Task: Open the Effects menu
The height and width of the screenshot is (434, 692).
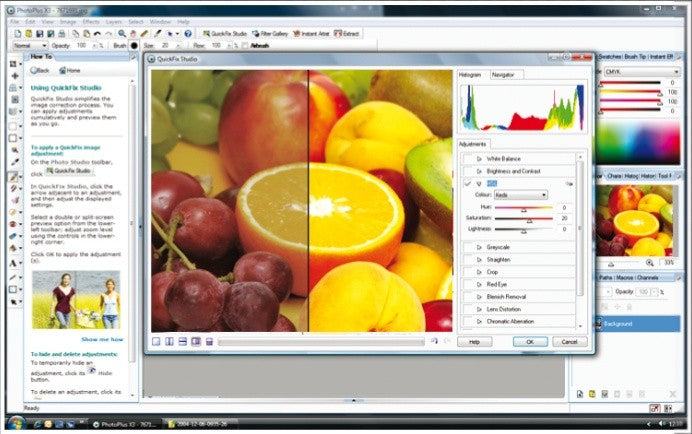Action: 91,22
